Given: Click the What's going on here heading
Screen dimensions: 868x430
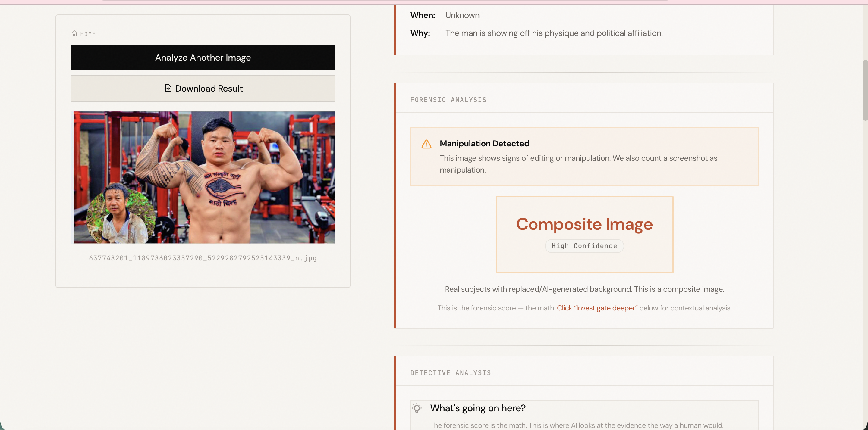Looking at the screenshot, I should point(477,408).
